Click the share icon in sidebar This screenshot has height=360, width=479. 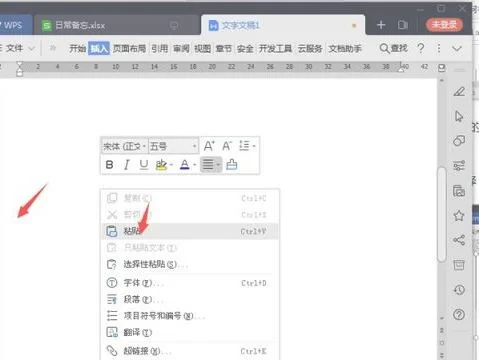[x=459, y=240]
